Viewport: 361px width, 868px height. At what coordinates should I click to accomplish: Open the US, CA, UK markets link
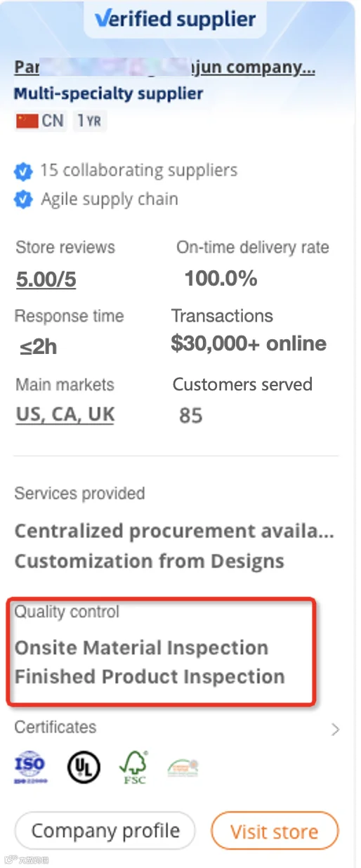pyautogui.click(x=65, y=414)
